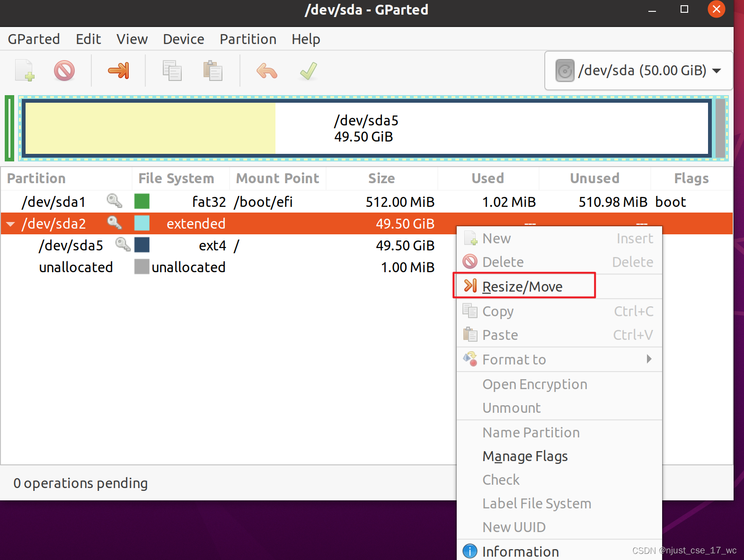Choose Information from the context menu
This screenshot has height=560, width=744.
(x=559, y=551)
